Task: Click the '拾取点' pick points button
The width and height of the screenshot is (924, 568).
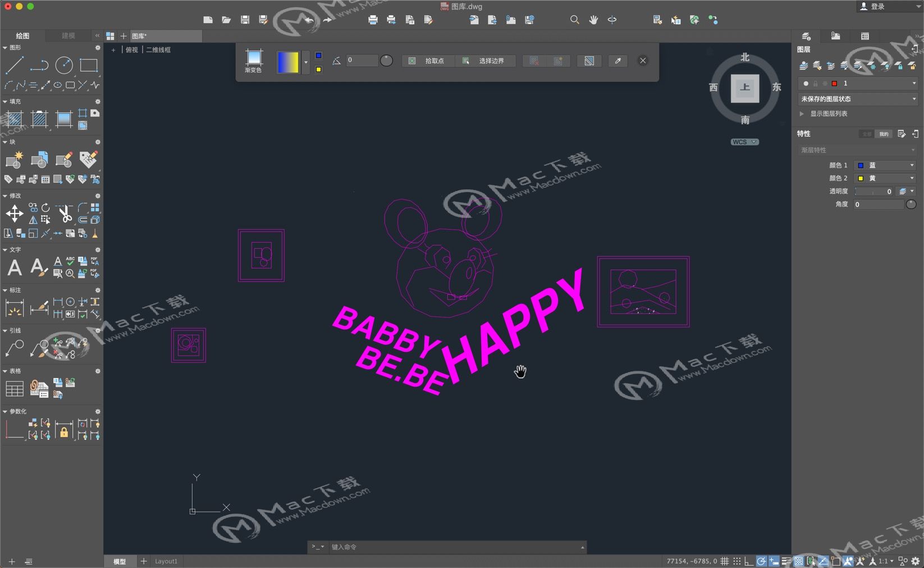Action: click(x=428, y=61)
